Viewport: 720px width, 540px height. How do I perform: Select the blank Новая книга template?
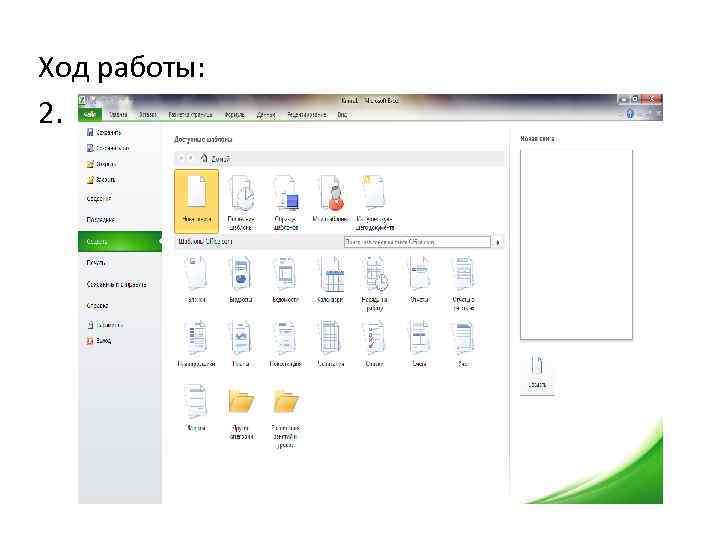[x=197, y=201]
